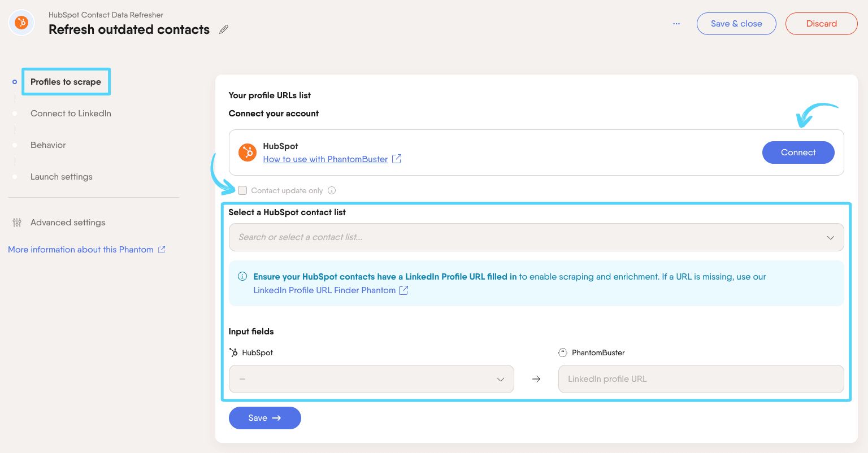Open LinkedIn Profile URL Finder Phantom link
868x453 pixels.
click(x=324, y=290)
